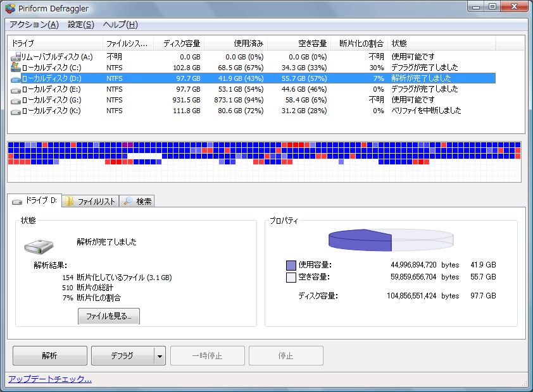Select the ローカルディスク (K:) row
The height and width of the screenshot is (392, 533).
tap(252, 111)
